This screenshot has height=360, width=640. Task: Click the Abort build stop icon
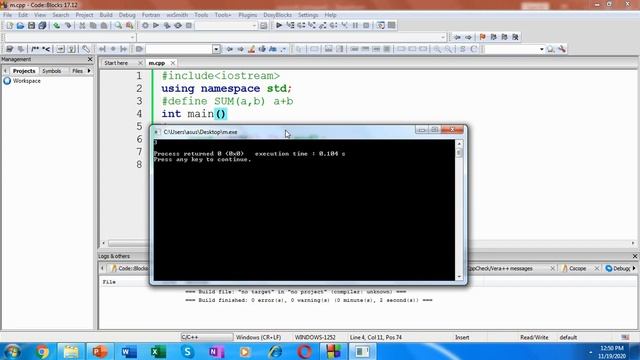189,25
